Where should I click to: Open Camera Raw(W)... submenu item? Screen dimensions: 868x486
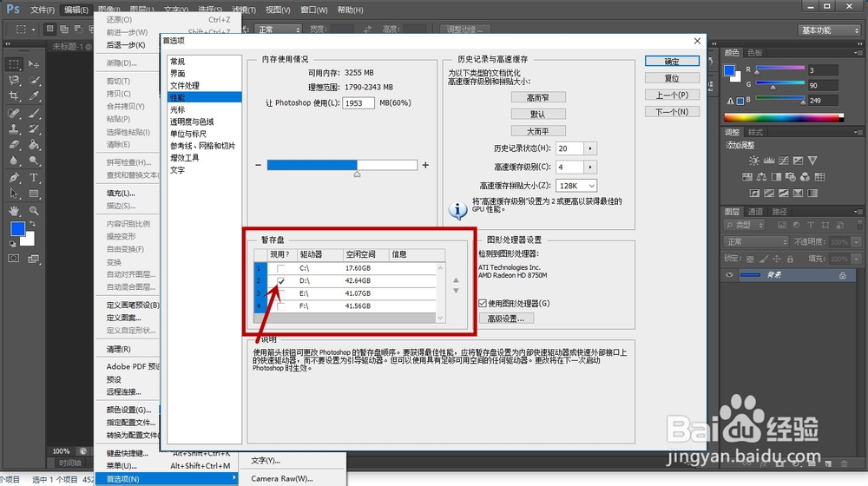282,479
